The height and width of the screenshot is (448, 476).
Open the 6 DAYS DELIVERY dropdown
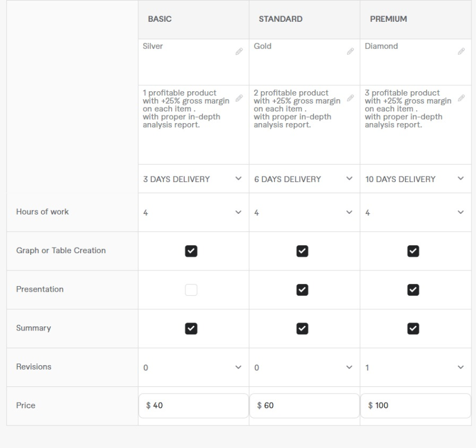point(305,179)
